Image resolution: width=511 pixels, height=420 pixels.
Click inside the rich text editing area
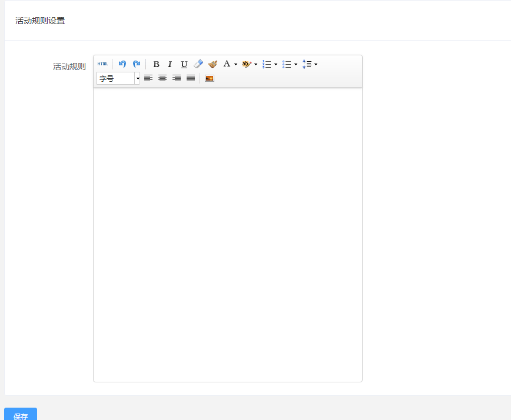point(228,235)
